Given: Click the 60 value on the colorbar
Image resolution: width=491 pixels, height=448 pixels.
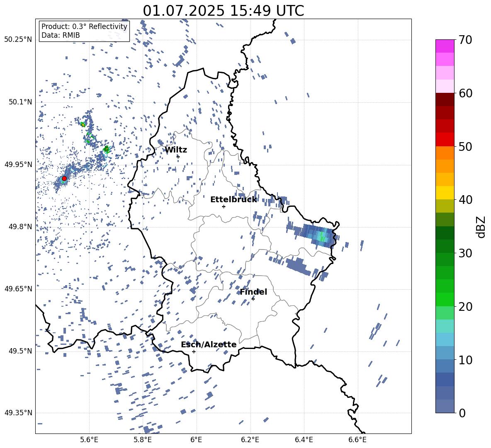Looking at the screenshot, I should pos(465,93).
